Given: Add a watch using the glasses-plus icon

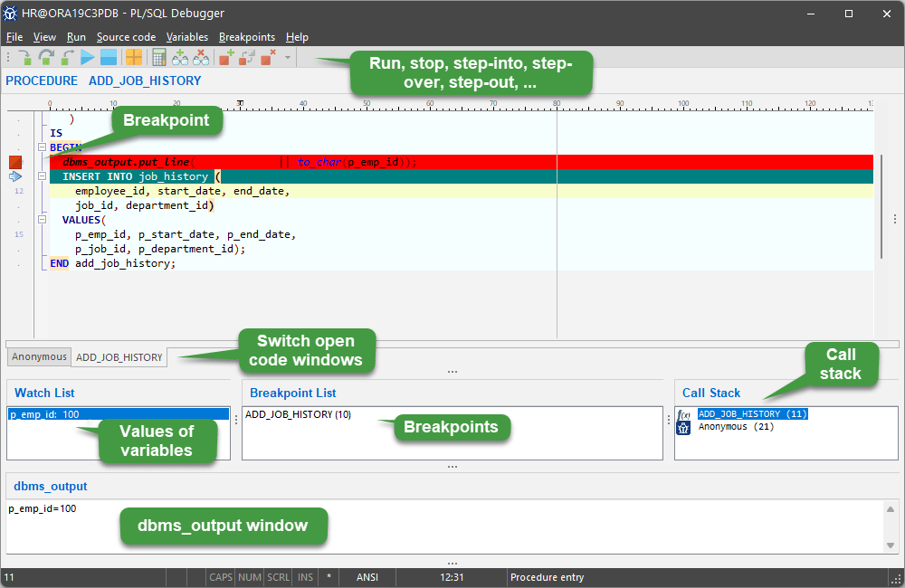Looking at the screenshot, I should (180, 57).
